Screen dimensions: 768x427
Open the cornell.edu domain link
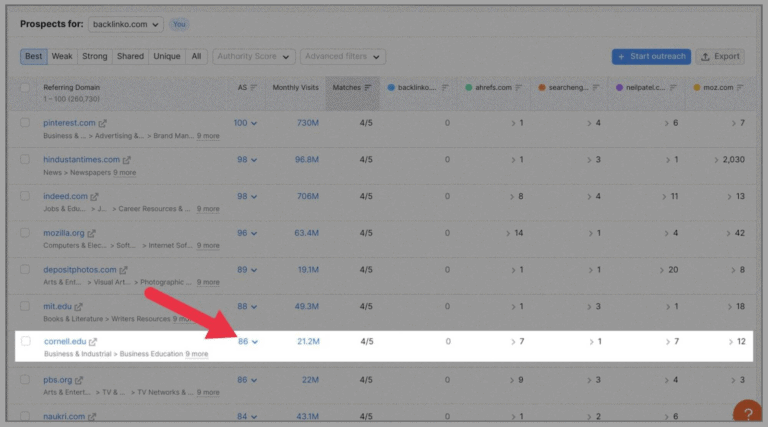[65, 341]
